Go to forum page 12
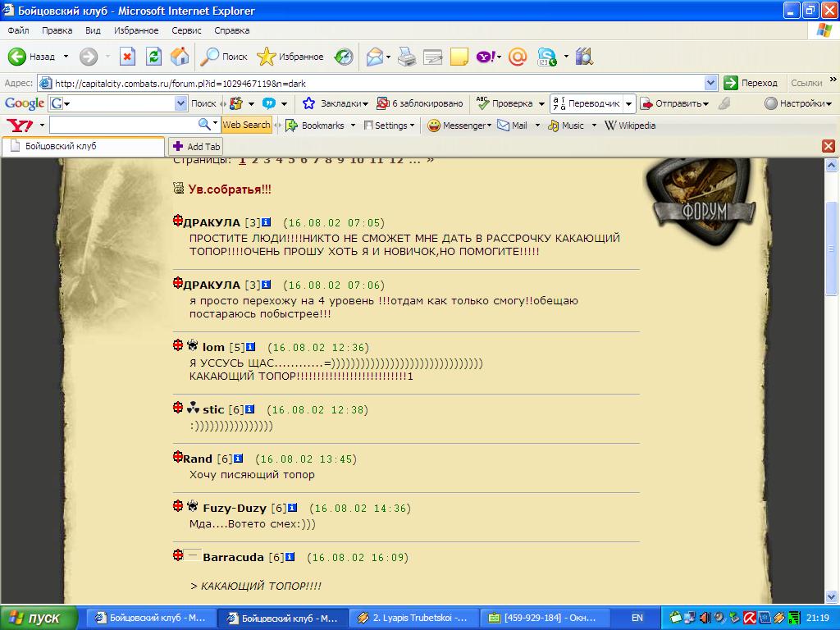This screenshot has width=840, height=630. pyautogui.click(x=396, y=160)
